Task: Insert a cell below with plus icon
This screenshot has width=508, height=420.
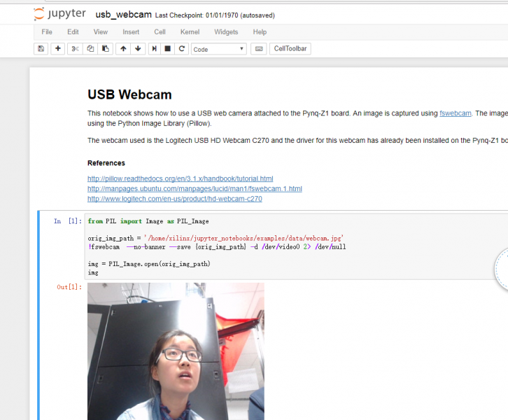Action: tap(57, 48)
